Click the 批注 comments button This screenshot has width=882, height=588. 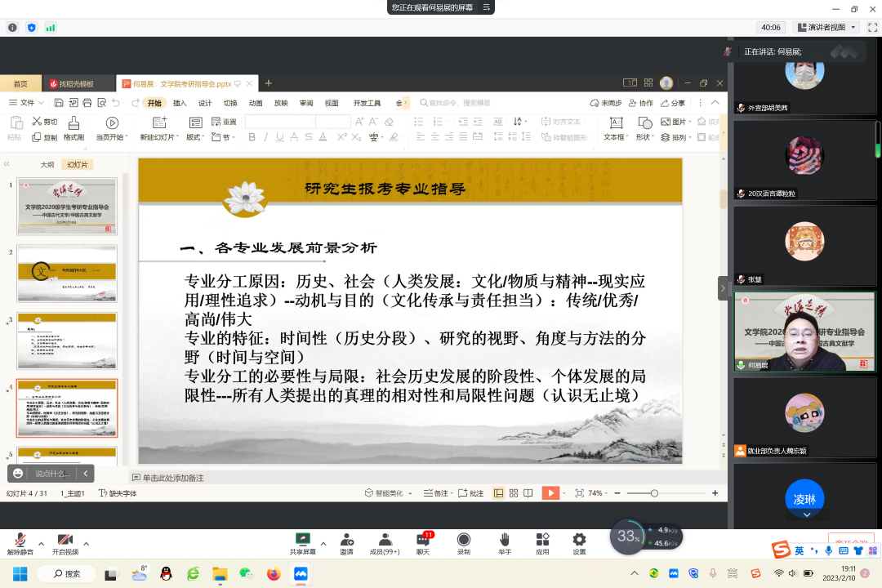tap(471, 493)
